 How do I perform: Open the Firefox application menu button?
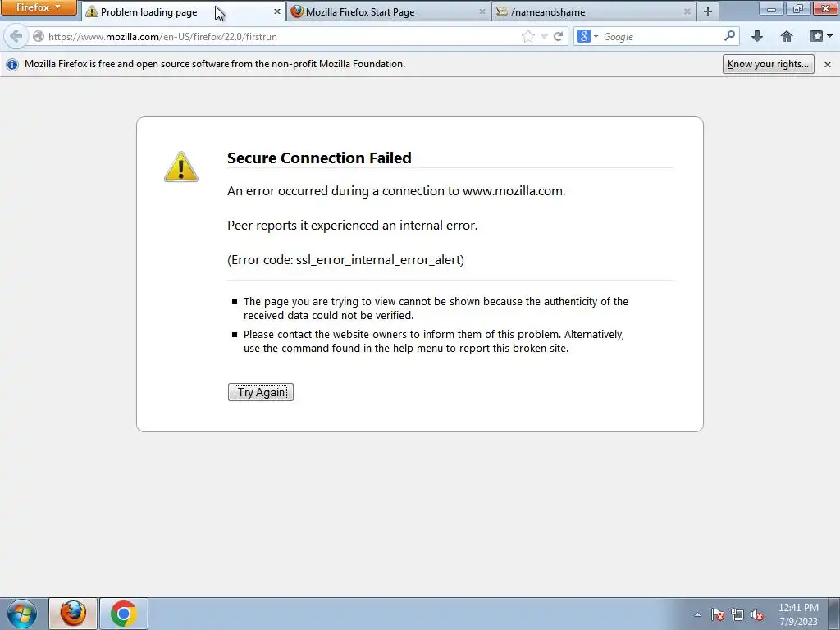[x=39, y=7]
